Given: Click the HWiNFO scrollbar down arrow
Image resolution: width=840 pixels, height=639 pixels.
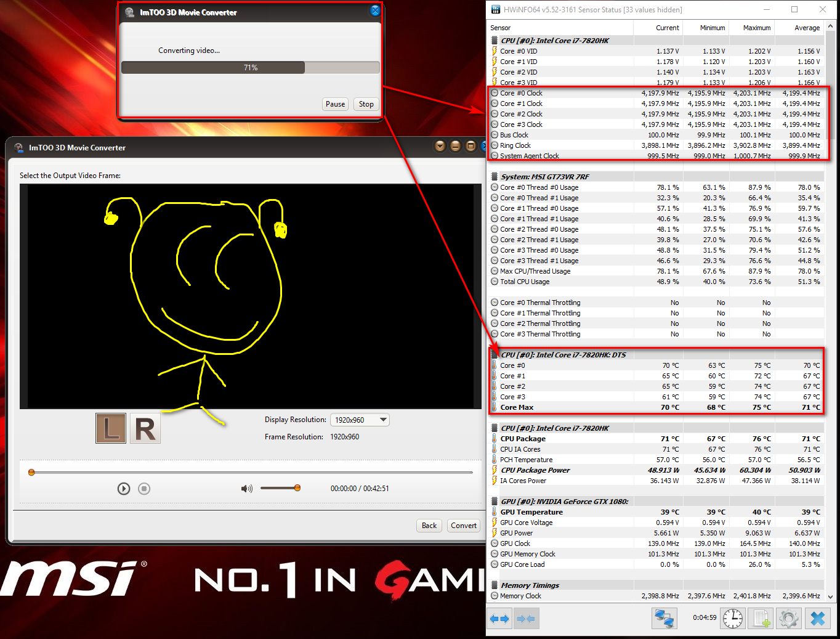Looking at the screenshot, I should (x=830, y=596).
